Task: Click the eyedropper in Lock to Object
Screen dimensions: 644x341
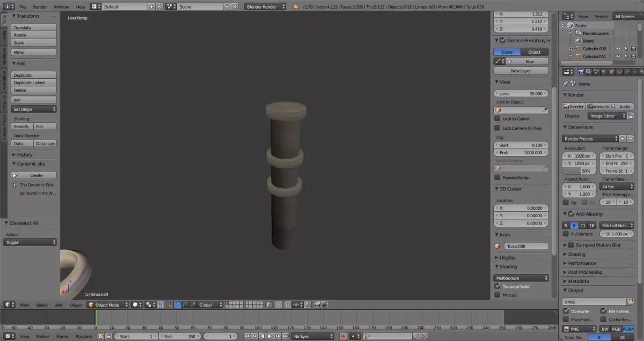Action: click(545, 110)
